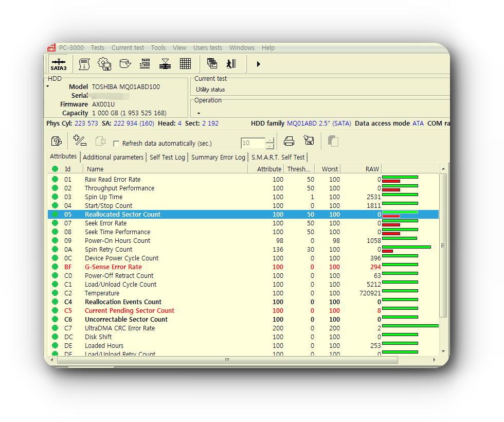The image size is (504, 422).
Task: Open the PC-3000 menu
Action: [71, 47]
